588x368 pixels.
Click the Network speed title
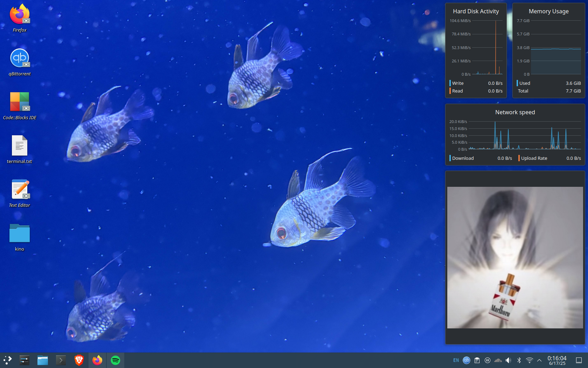click(515, 112)
